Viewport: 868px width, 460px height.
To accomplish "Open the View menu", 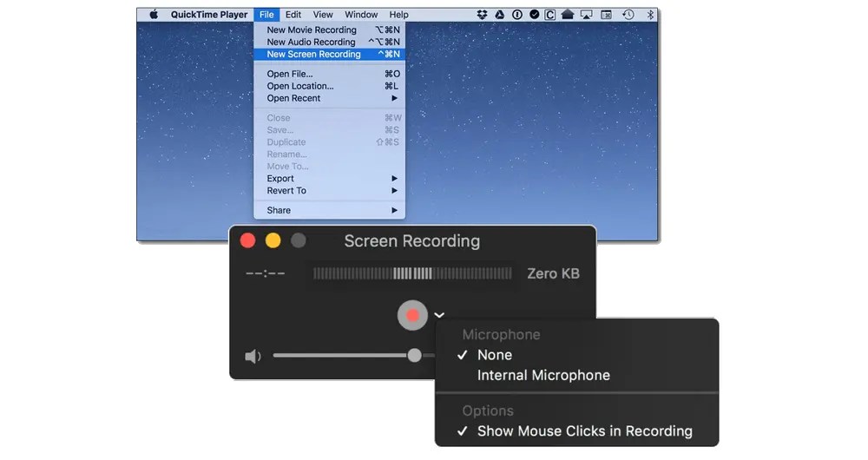I will coord(323,15).
